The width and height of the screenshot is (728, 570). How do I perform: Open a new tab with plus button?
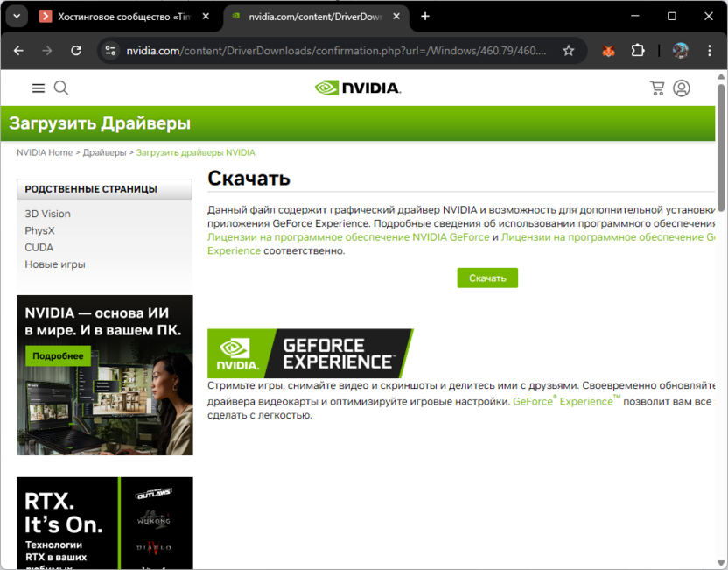click(425, 17)
